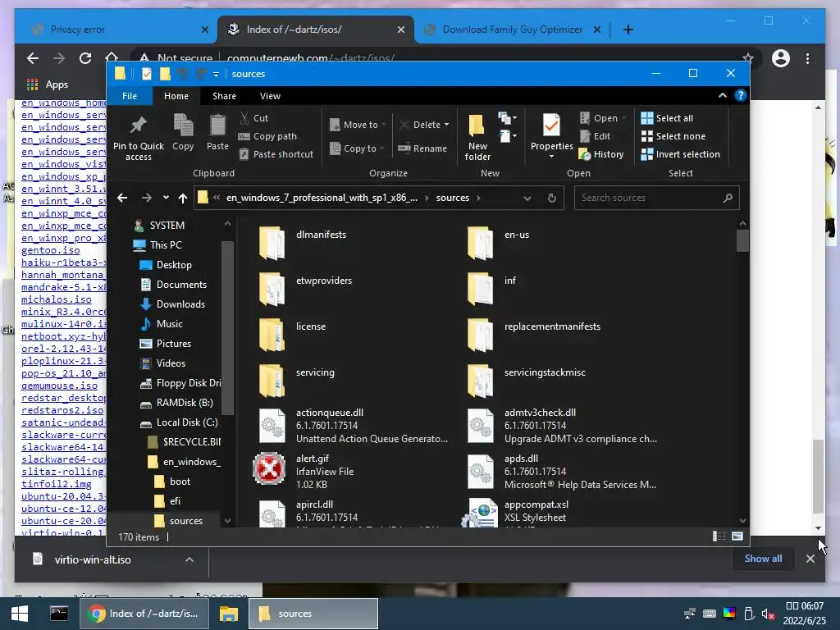The width and height of the screenshot is (840, 630).
Task: Click Rename in Organize group
Action: [x=422, y=148]
